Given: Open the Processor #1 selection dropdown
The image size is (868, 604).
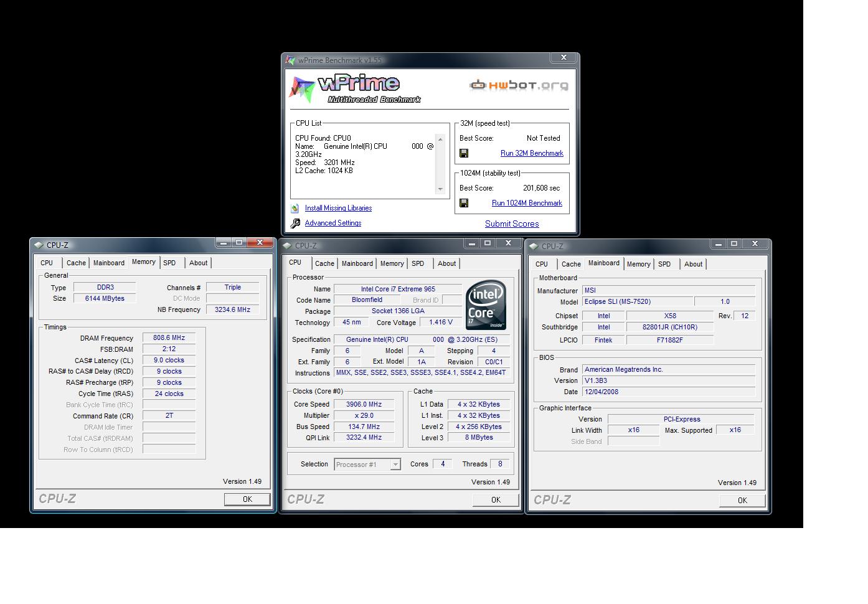Looking at the screenshot, I should (x=395, y=465).
